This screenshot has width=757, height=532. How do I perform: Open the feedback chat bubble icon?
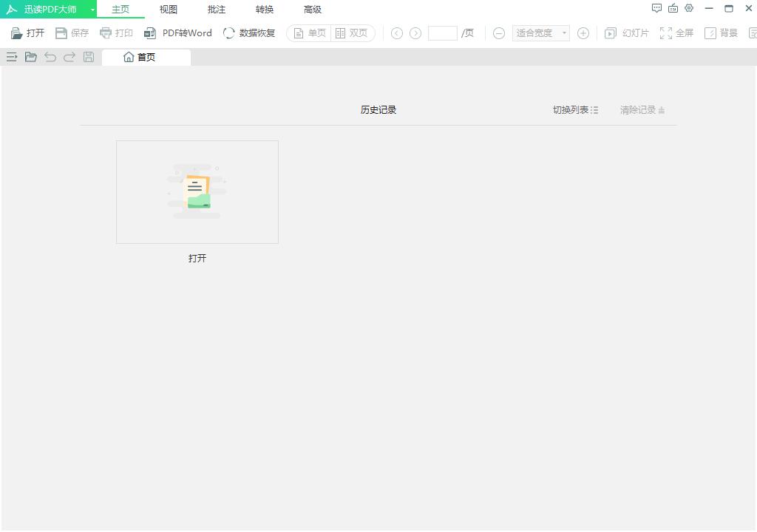(656, 9)
